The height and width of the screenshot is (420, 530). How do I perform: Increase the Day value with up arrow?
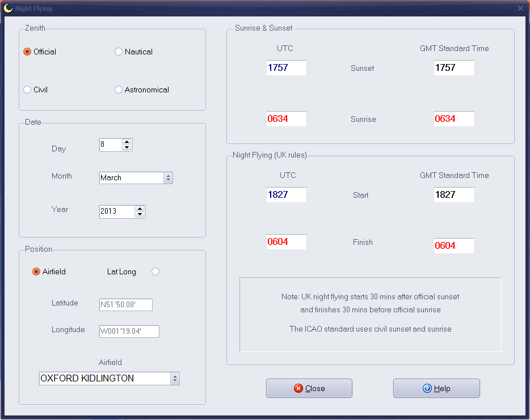(x=127, y=142)
